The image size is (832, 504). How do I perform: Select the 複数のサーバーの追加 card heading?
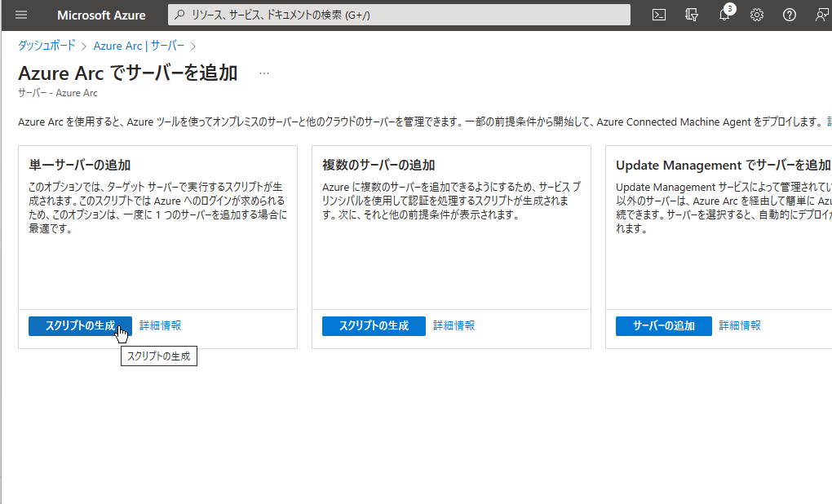(378, 165)
